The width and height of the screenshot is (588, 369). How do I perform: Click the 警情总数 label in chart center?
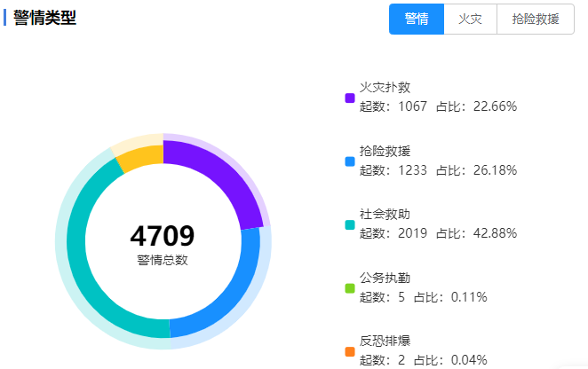(163, 260)
